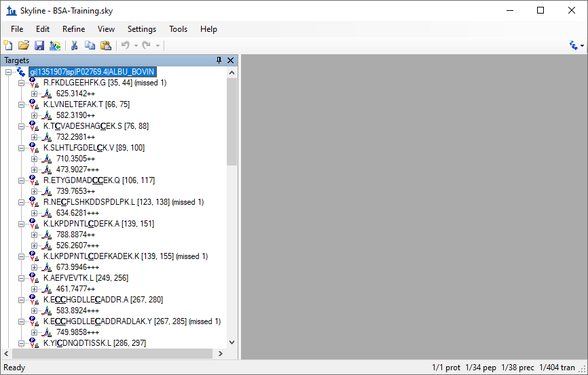Click chromatogram icon for 634.6281+++
Image resolution: width=588 pixels, height=375 pixels.
pyautogui.click(x=47, y=213)
